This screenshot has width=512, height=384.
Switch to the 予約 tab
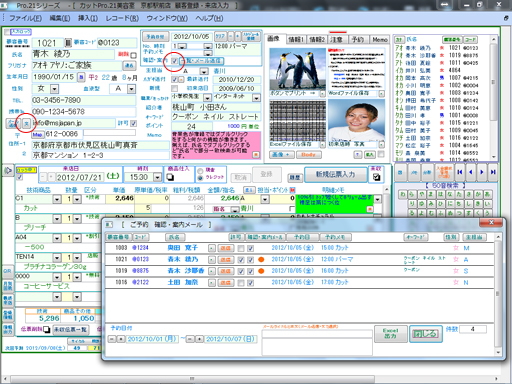click(x=358, y=39)
